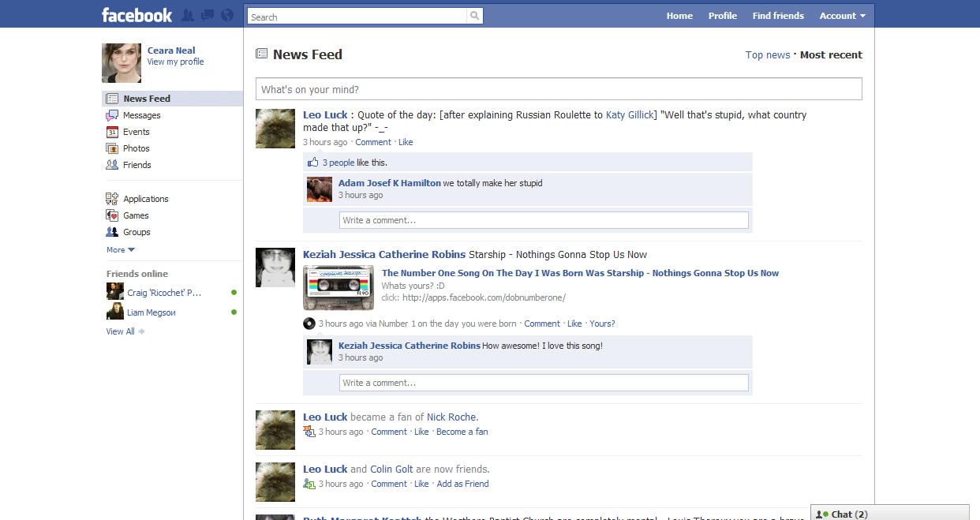This screenshot has height=520, width=980.
Task: Click the facebook logo
Action: click(x=137, y=15)
